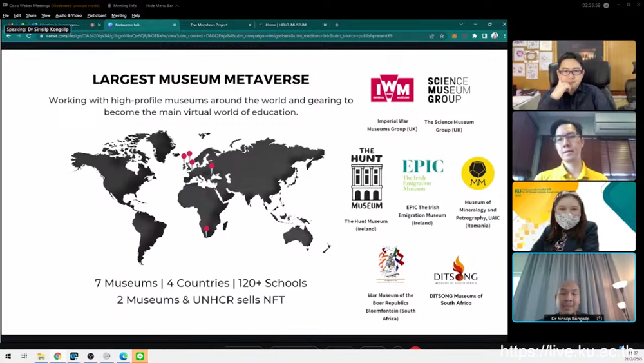The width and height of the screenshot is (644, 363).
Task: Select Dr Sirisilp Kongsilp's video tile
Action: point(574,288)
